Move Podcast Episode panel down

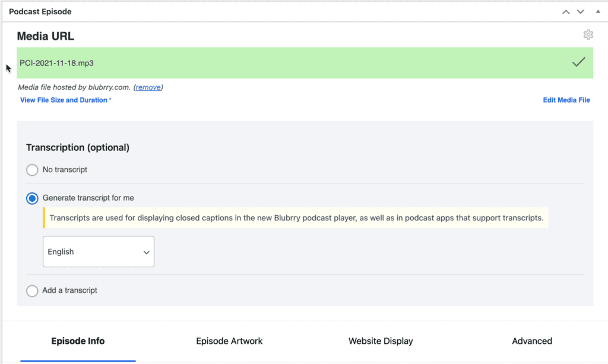580,12
